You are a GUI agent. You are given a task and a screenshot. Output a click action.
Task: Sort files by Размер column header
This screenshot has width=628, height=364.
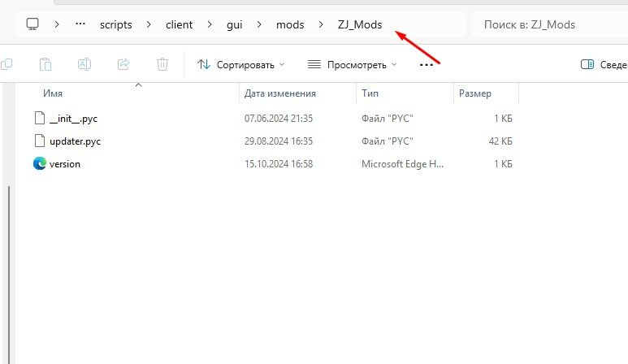tap(474, 93)
